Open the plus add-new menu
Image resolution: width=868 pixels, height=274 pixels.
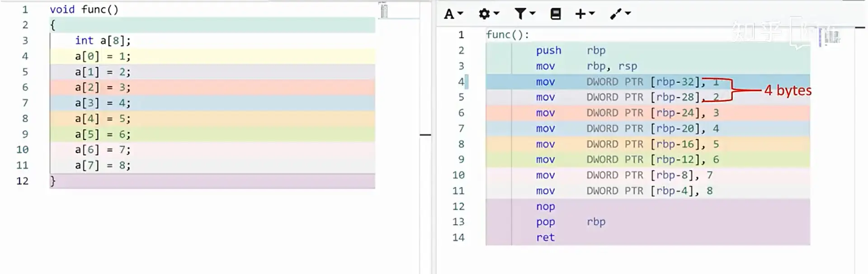point(585,14)
